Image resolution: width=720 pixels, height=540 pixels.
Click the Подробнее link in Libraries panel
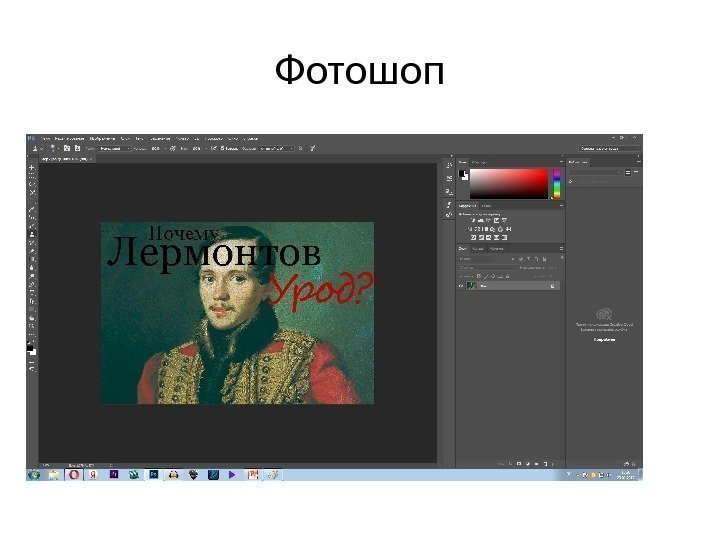(604, 340)
